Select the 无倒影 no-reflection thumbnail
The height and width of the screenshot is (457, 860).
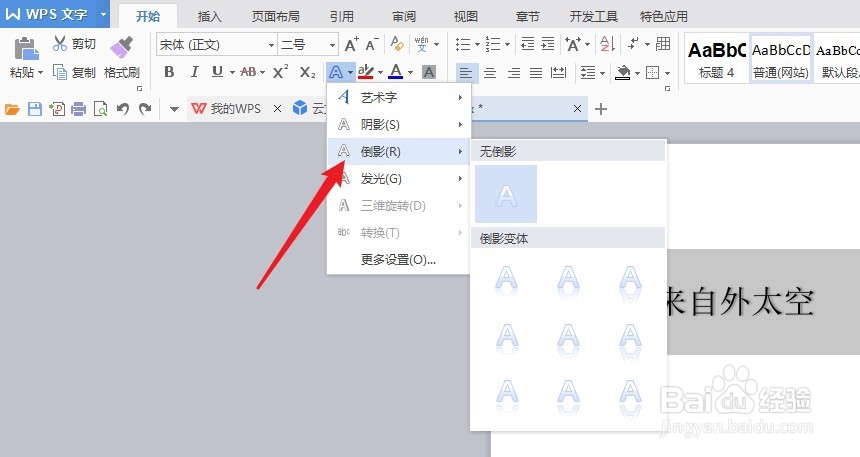tap(506, 194)
